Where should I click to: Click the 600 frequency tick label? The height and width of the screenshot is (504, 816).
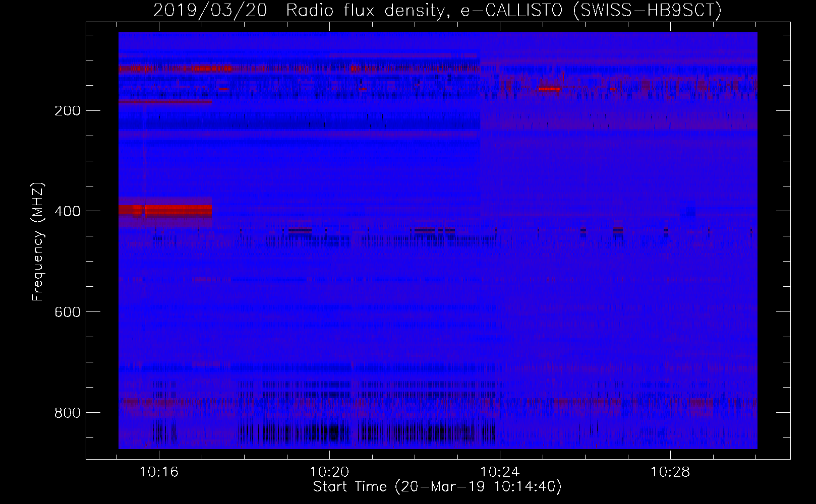pyautogui.click(x=67, y=312)
